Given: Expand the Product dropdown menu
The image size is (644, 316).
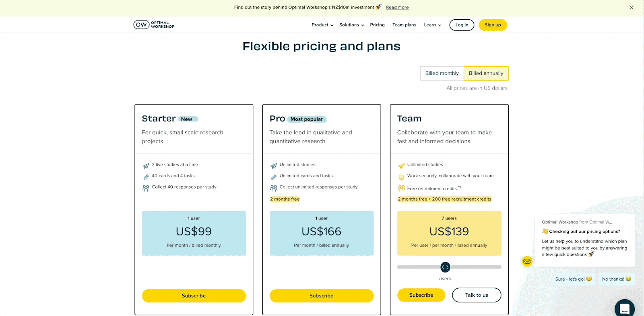Looking at the screenshot, I should pos(322,25).
